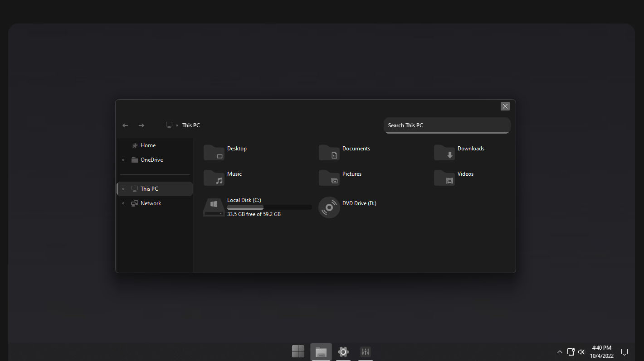Viewport: 644px width, 361px height.
Task: Click the Search This PC field
Action: click(447, 125)
